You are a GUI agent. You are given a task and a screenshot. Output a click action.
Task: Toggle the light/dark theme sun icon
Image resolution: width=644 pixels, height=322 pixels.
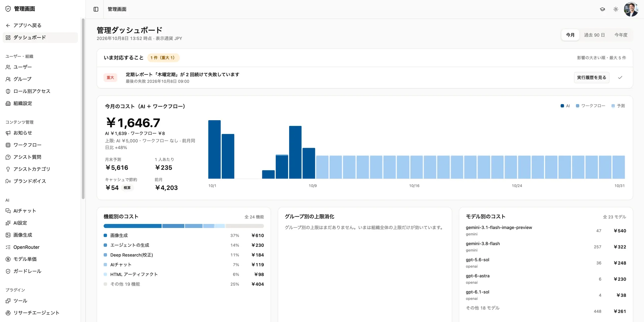(616, 9)
